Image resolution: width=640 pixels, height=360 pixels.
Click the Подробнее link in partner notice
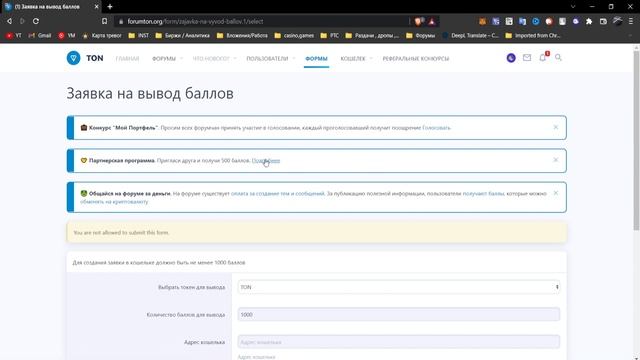pos(266,160)
